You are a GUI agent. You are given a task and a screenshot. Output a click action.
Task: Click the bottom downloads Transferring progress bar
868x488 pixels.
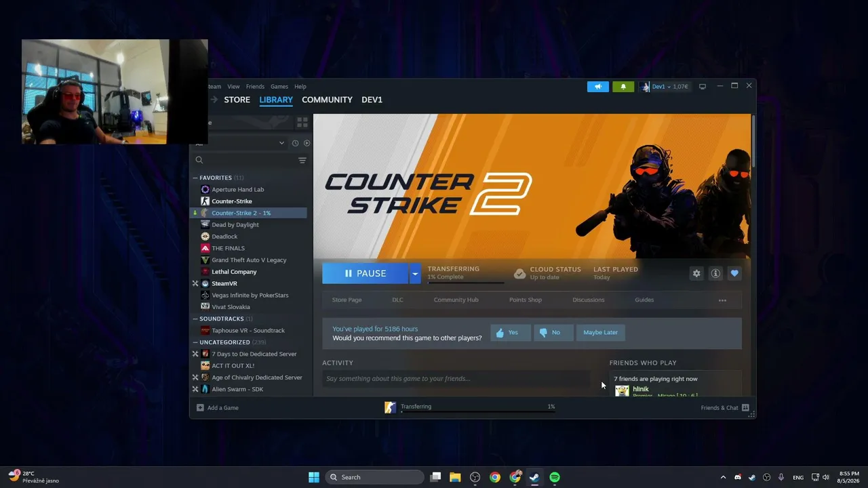tap(478, 411)
